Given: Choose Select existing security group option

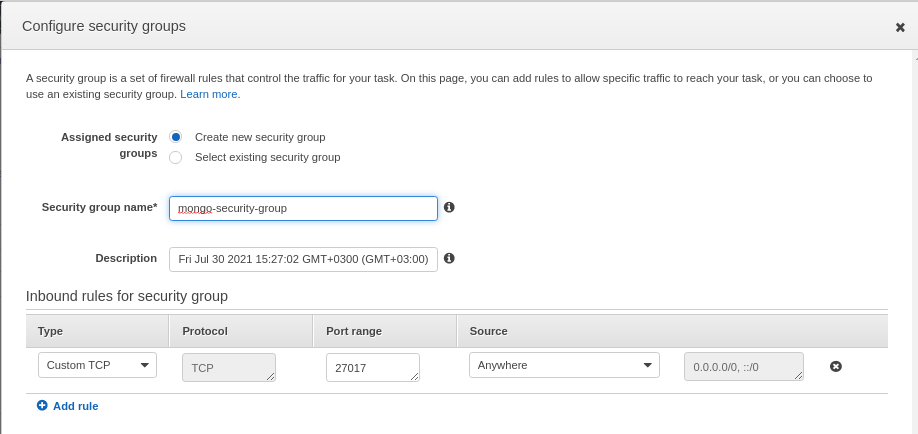Looking at the screenshot, I should 176,158.
